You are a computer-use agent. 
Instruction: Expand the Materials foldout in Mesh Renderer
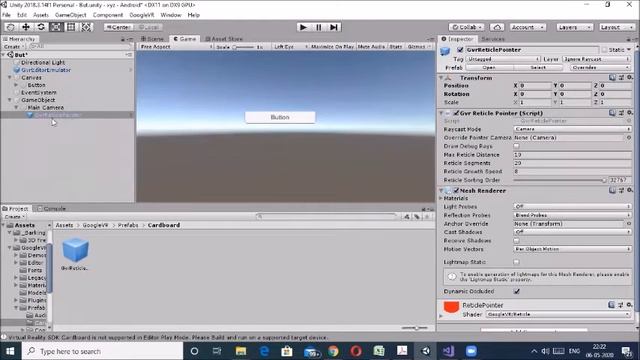(441, 198)
